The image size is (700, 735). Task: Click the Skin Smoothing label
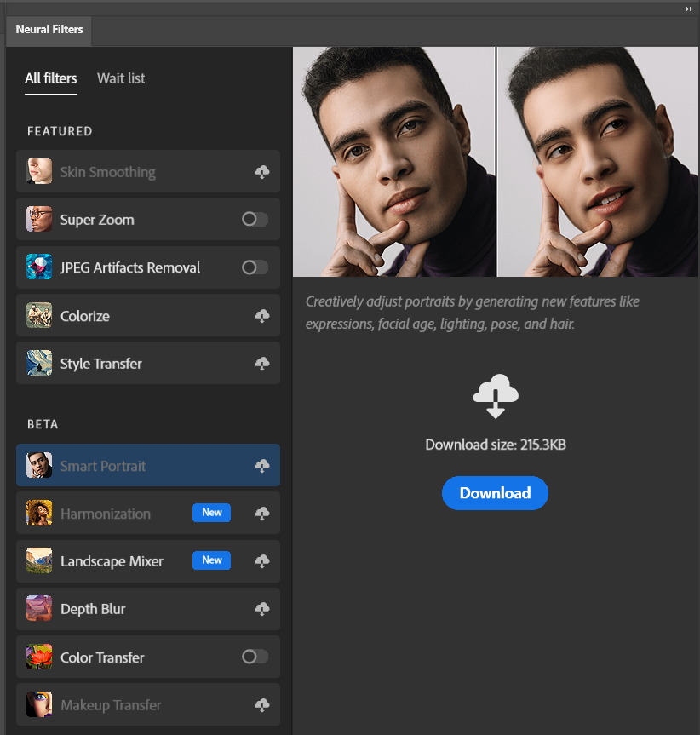click(108, 173)
